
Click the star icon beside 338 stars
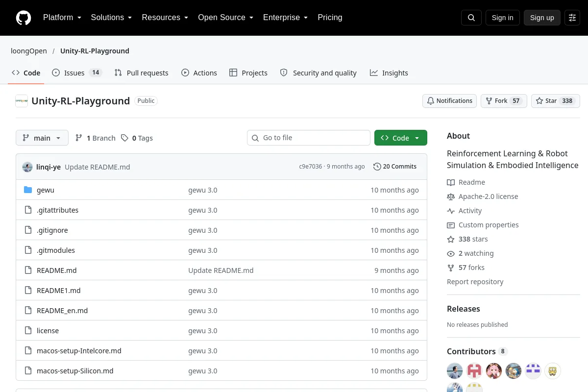pyautogui.click(x=451, y=239)
